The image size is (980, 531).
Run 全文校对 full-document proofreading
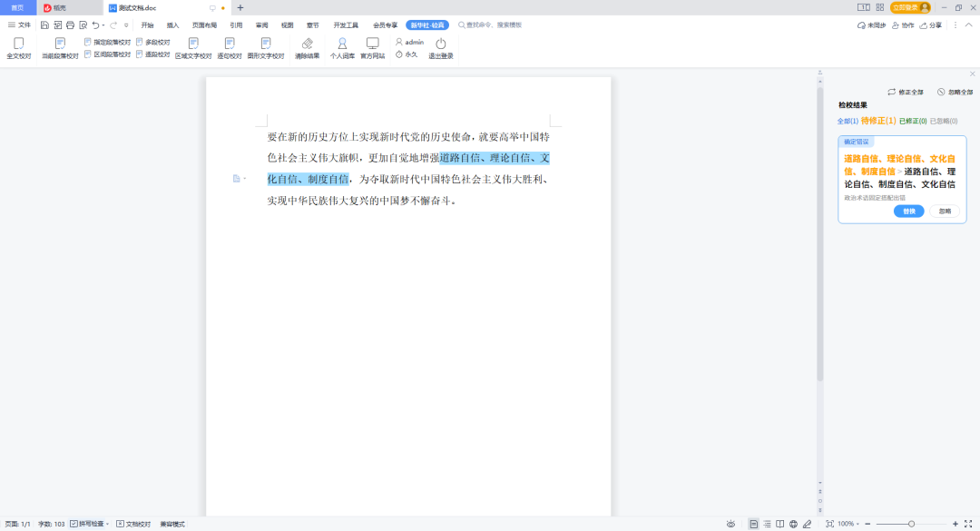click(x=19, y=48)
